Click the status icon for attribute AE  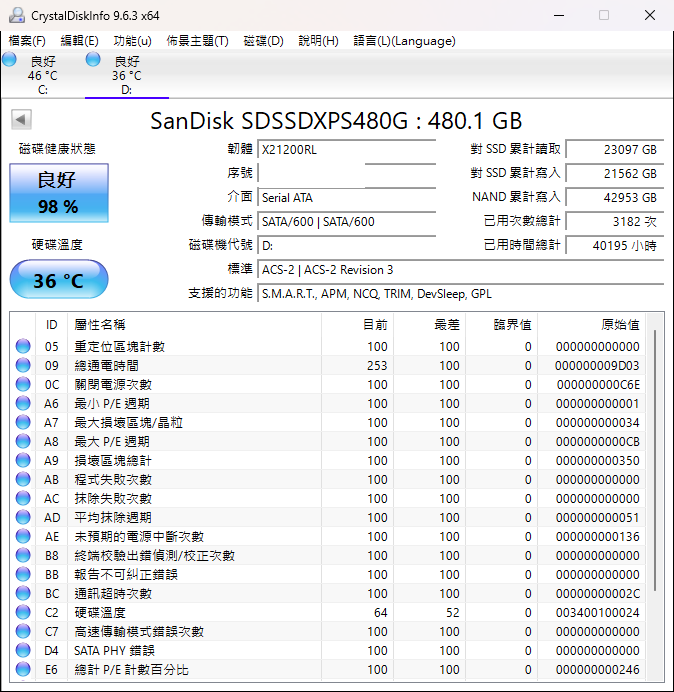coord(23,536)
